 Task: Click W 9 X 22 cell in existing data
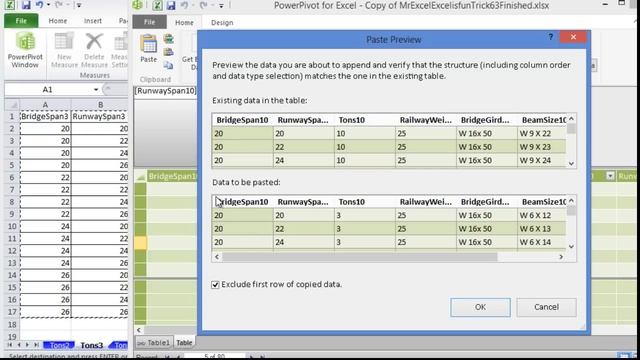click(x=542, y=133)
